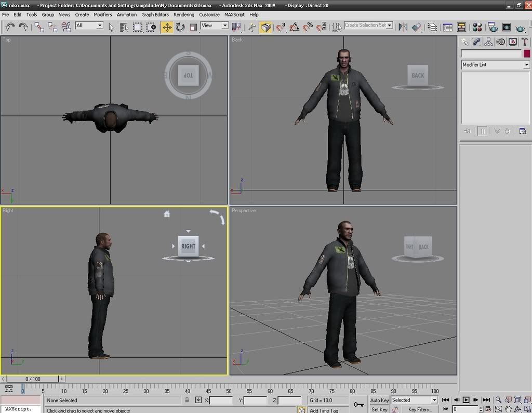Switch to the Modify command panel tab
The width and height of the screenshot is (532, 413).
pyautogui.click(x=476, y=42)
